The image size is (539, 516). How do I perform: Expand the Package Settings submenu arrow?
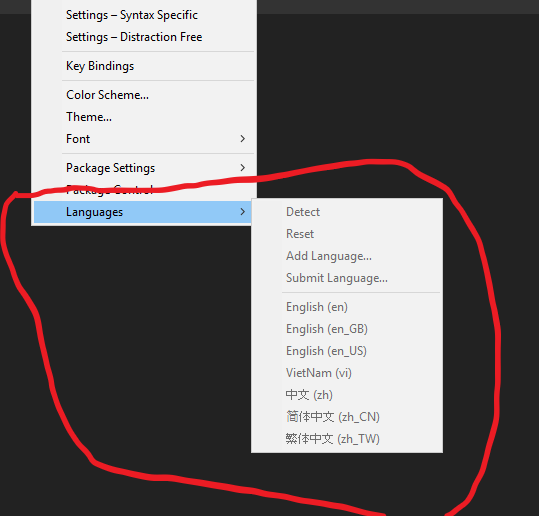click(x=243, y=168)
